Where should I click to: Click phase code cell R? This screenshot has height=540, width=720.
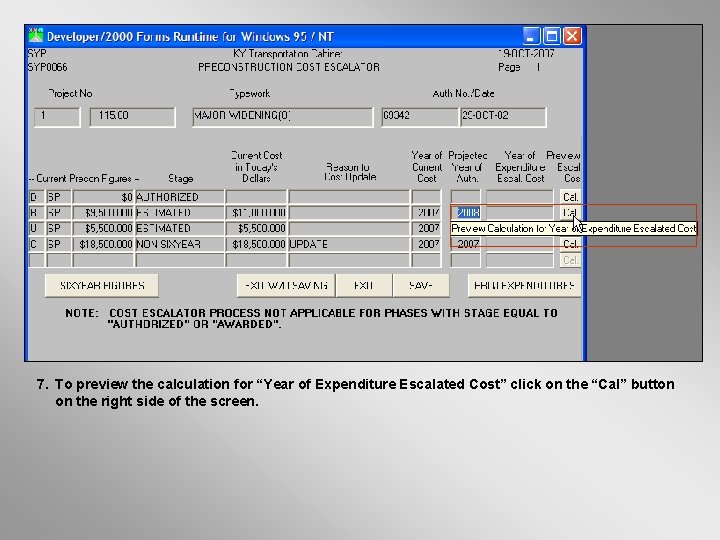[36, 213]
